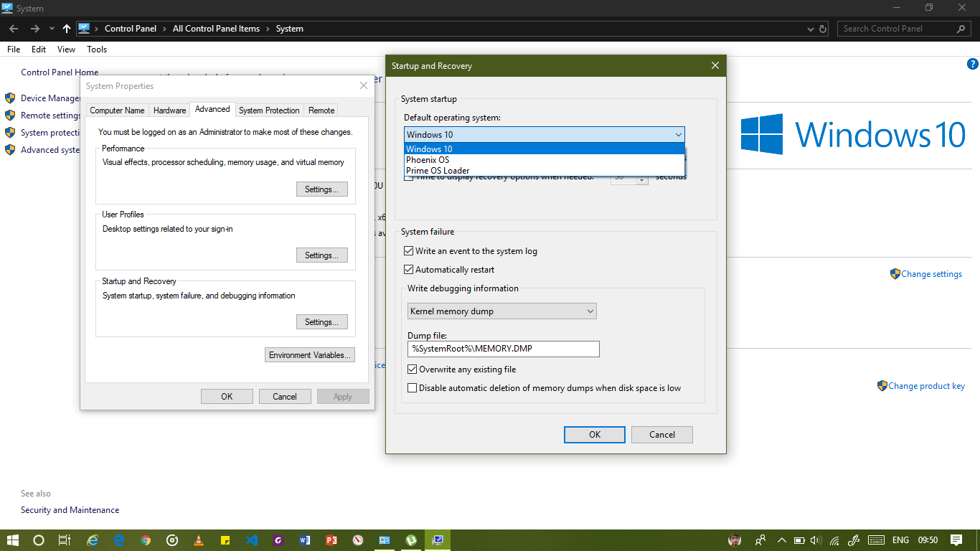Uncheck Write an event to the system log
This screenshot has height=551, width=980.
pyautogui.click(x=409, y=251)
